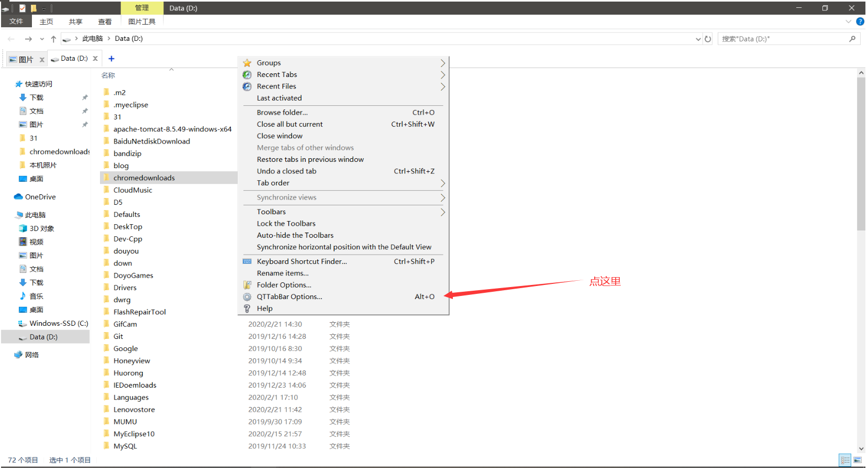Click the Recent Files icon in menu
Image resolution: width=868 pixels, height=473 pixels.
[247, 86]
